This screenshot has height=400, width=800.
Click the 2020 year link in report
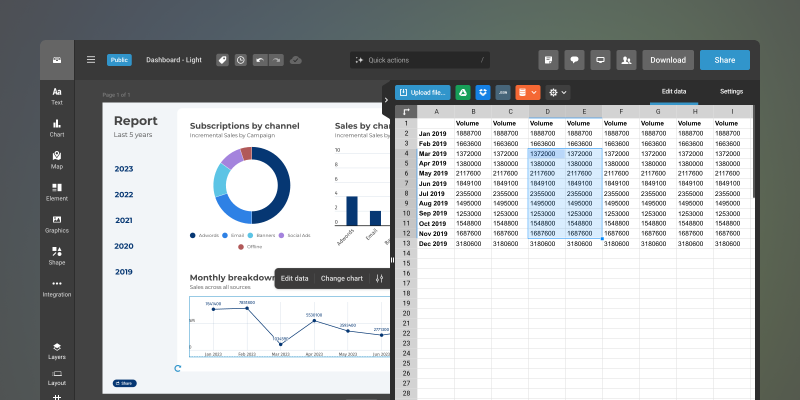click(123, 246)
